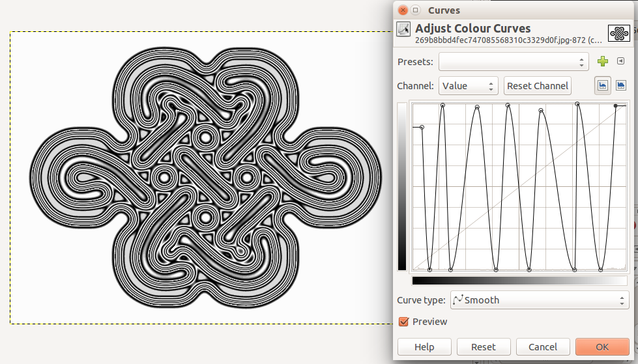The width and height of the screenshot is (638, 364).
Task: Click the Curves window maximize button
Action: [x=415, y=10]
